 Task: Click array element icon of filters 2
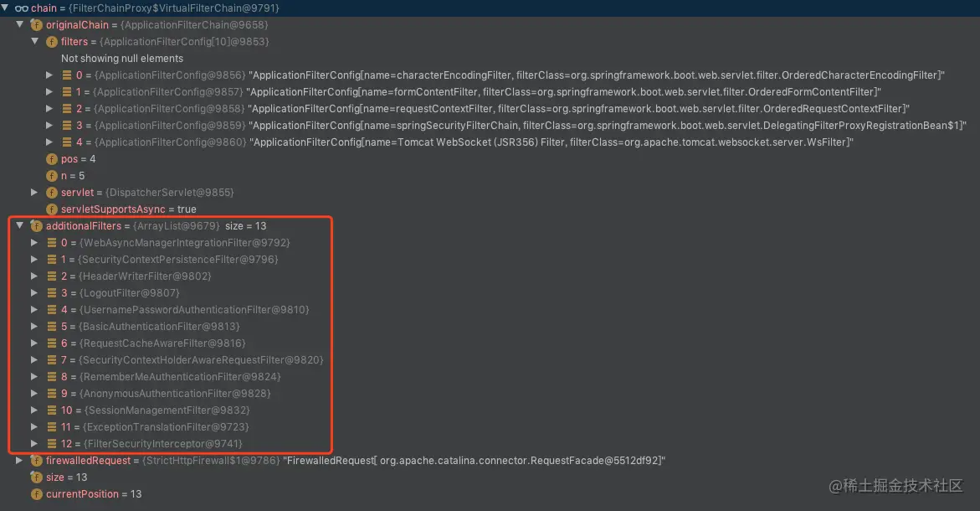pyautogui.click(x=67, y=109)
